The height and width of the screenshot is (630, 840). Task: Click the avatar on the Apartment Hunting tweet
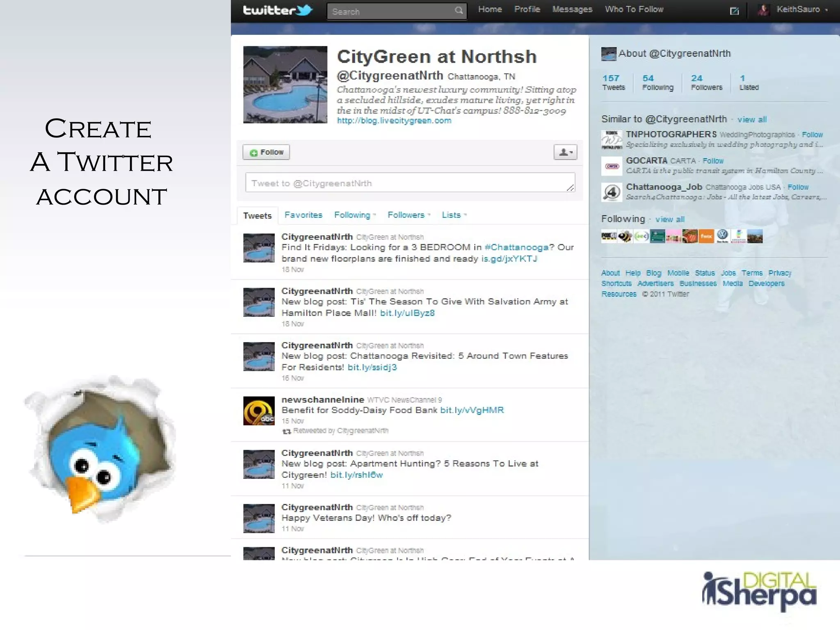[x=259, y=464]
